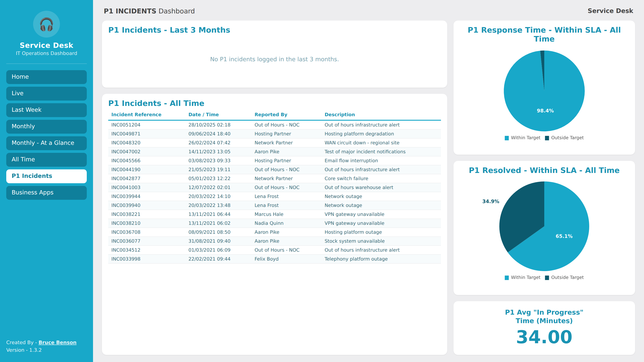The image size is (644, 362).
Task: Click the Date / Time column header
Action: click(203, 114)
